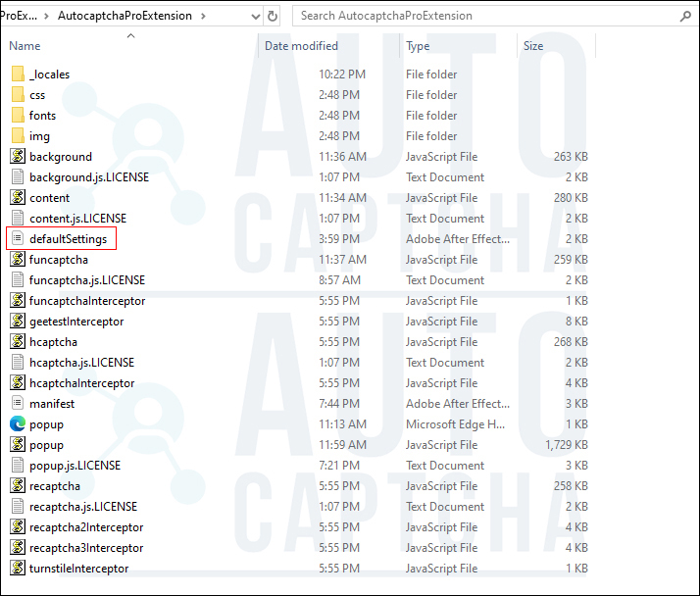Select the geetestInterceptor script icon
The height and width of the screenshot is (596, 700).
18,321
